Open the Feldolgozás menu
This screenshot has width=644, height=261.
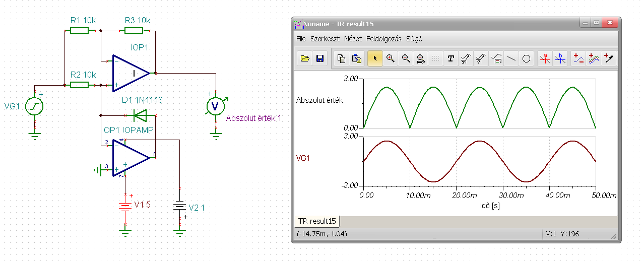click(x=384, y=39)
